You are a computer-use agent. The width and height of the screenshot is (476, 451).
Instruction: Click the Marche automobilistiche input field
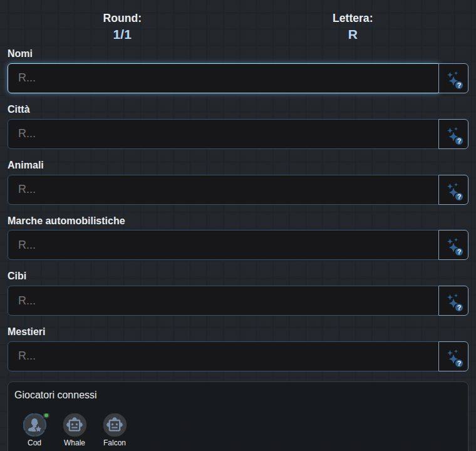[224, 245]
